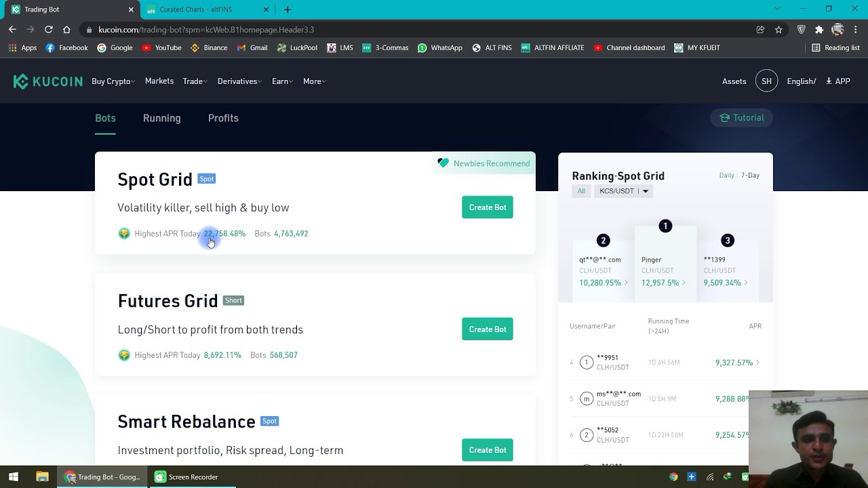Click the Futures Grid heading
The width and height of the screenshot is (868, 488).
coord(167,301)
